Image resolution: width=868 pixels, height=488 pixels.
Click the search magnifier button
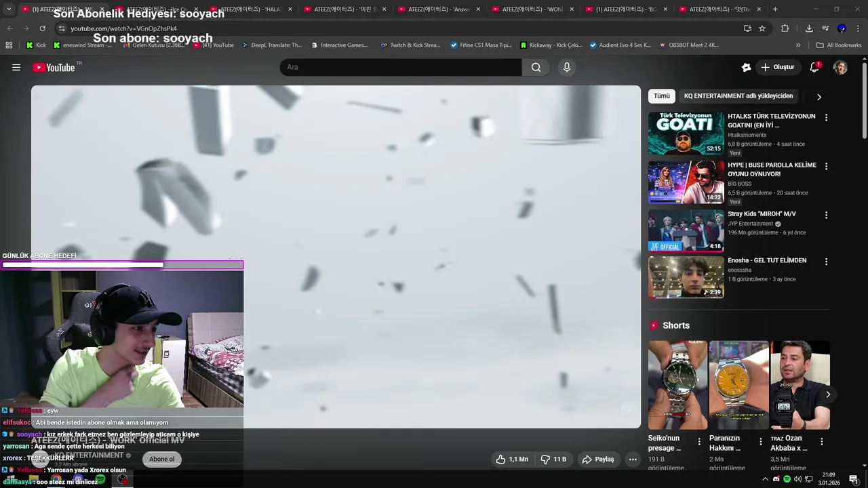536,67
